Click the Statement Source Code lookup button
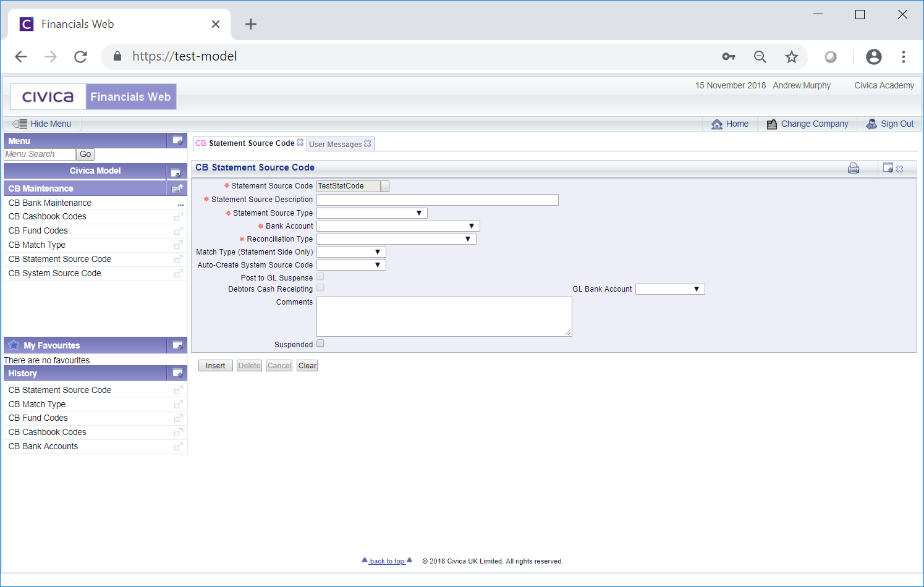This screenshot has width=924, height=587. point(385,187)
